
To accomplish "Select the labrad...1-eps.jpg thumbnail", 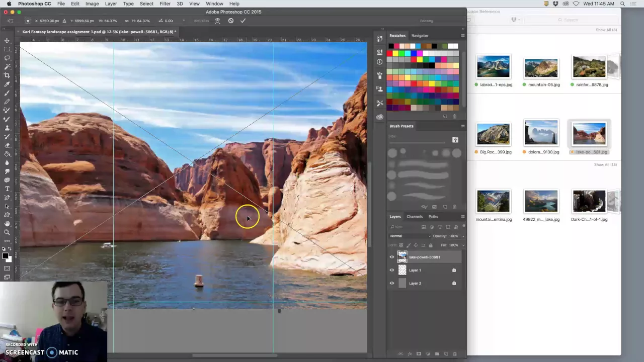I will pos(493,66).
